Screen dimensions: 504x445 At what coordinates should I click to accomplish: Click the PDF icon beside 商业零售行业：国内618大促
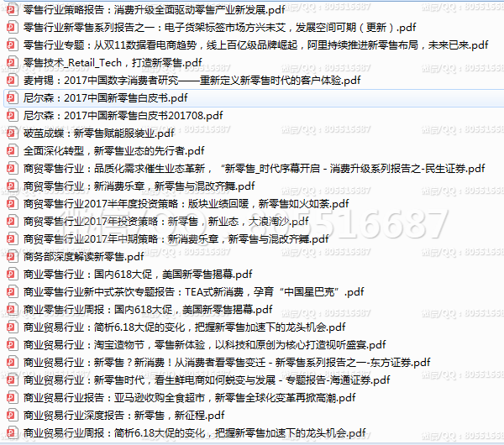12,275
